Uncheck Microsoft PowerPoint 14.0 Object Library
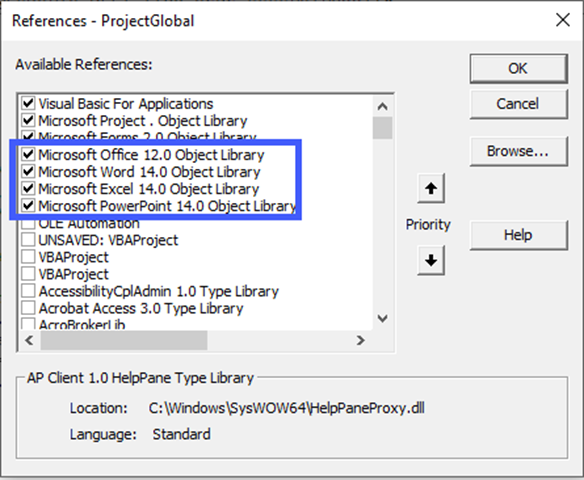The image size is (584, 480). 28,206
